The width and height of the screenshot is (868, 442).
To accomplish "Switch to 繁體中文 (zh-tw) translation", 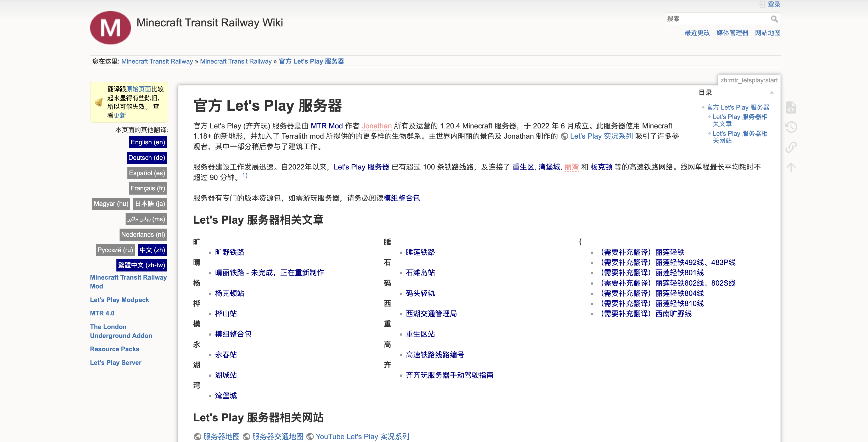I will point(142,265).
